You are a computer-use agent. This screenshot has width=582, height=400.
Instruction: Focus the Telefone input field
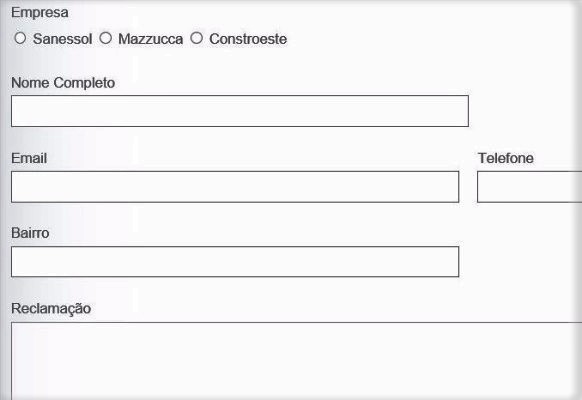(x=529, y=187)
